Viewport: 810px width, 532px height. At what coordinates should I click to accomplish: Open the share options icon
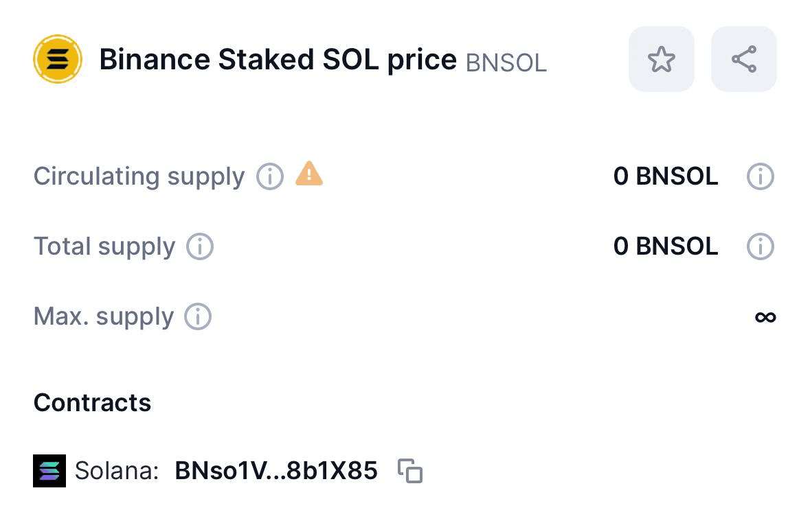(x=743, y=59)
